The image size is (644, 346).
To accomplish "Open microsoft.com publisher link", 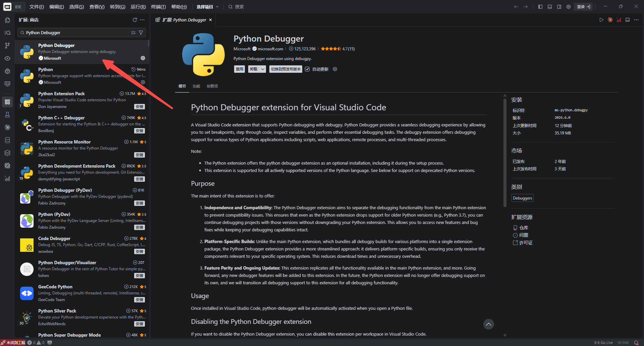I will pyautogui.click(x=270, y=49).
